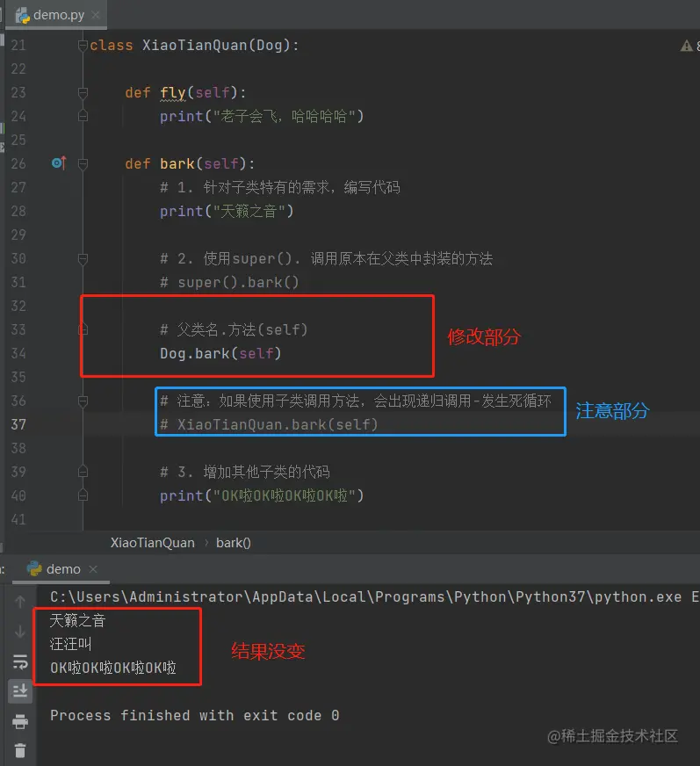Select XiaoTianQuan in the breadcrumb bar
Image resolution: width=700 pixels, height=766 pixels.
[153, 543]
